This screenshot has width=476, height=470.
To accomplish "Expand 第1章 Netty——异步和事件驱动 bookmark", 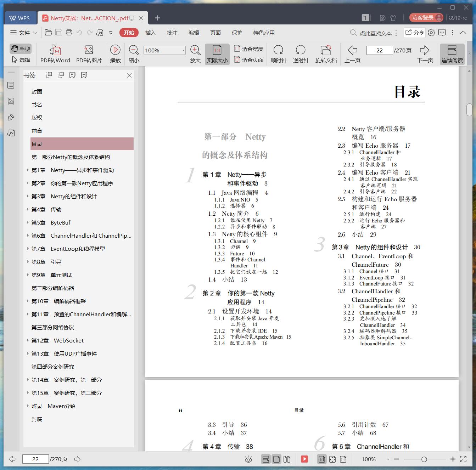I will point(28,170).
